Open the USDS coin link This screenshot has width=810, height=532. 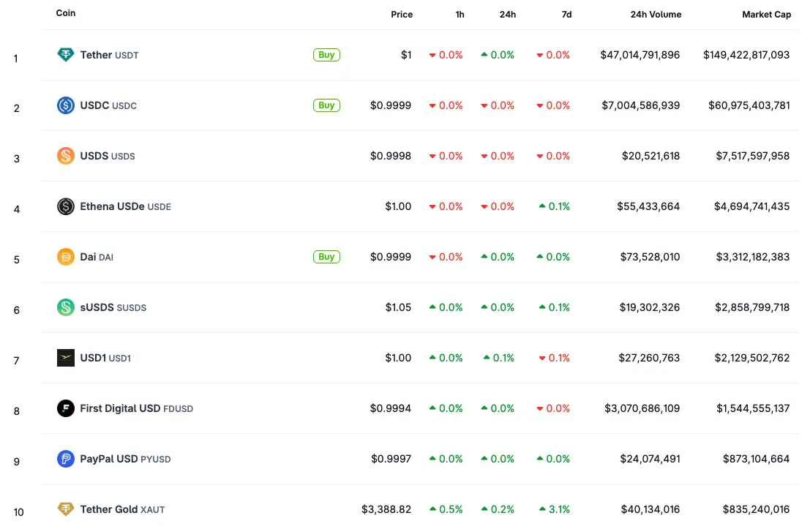(108, 156)
